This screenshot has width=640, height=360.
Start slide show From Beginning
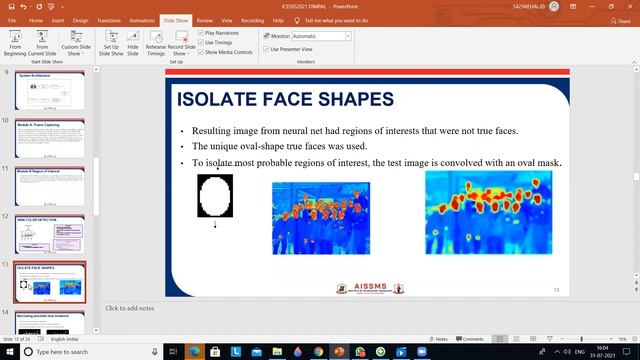click(15, 43)
